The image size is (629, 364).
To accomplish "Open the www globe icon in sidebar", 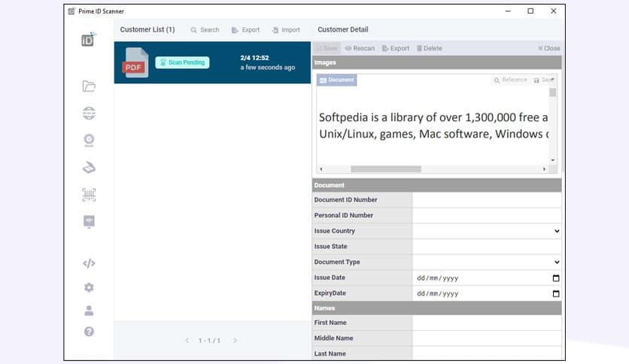I will pyautogui.click(x=89, y=114).
